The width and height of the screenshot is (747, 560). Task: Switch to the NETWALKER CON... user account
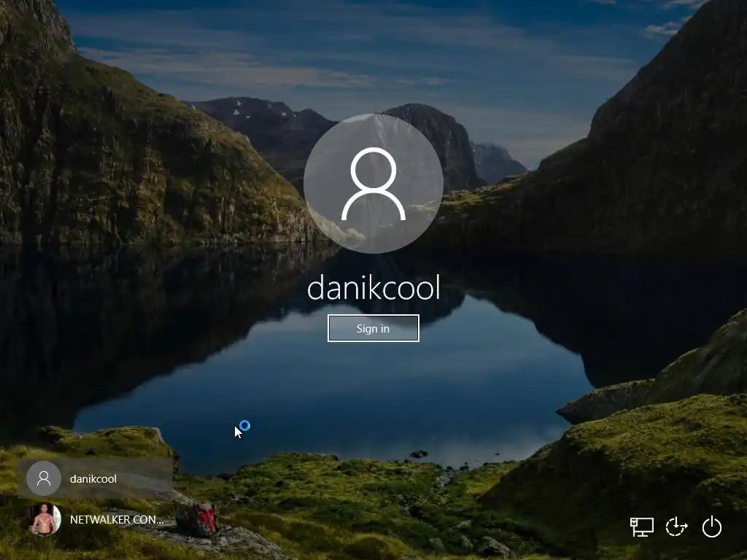pos(96,519)
